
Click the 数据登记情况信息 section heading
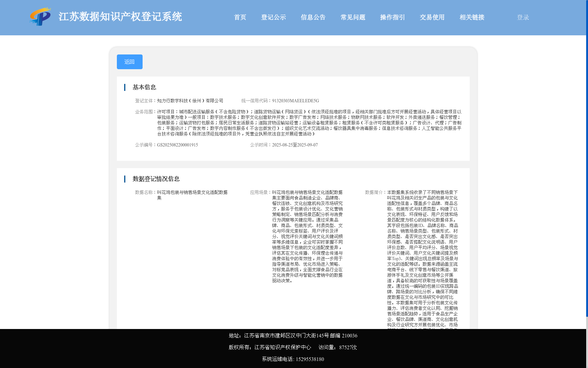click(x=156, y=179)
